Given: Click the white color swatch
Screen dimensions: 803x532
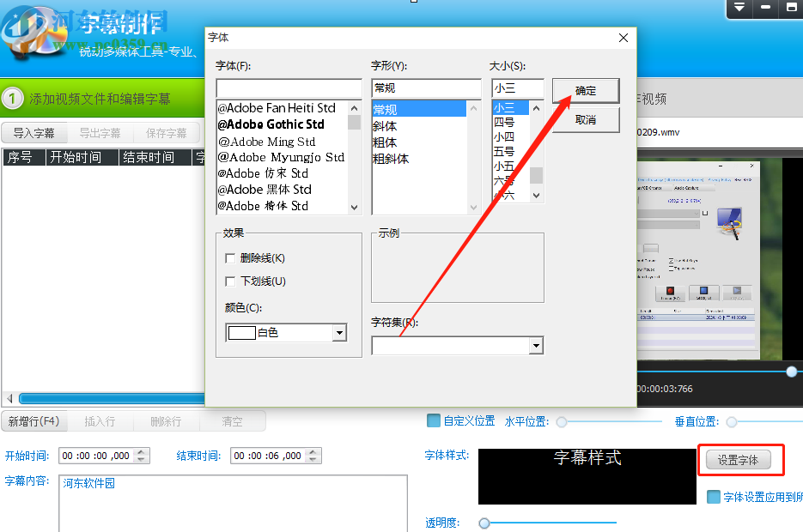Looking at the screenshot, I should pos(241,333).
